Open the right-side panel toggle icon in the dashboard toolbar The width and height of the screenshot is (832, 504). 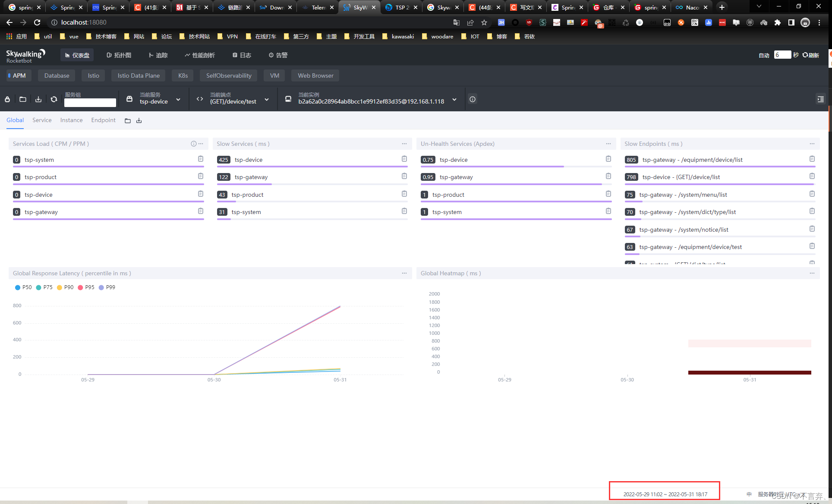(x=820, y=99)
